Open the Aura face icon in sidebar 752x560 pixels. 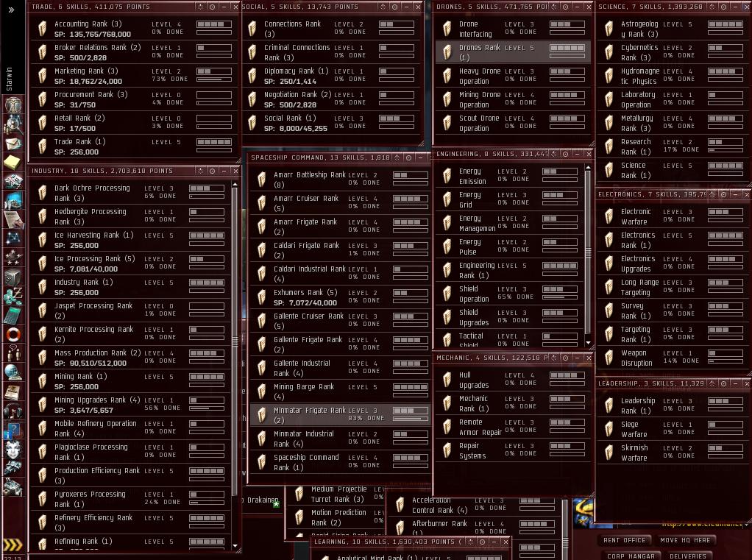tap(13, 449)
